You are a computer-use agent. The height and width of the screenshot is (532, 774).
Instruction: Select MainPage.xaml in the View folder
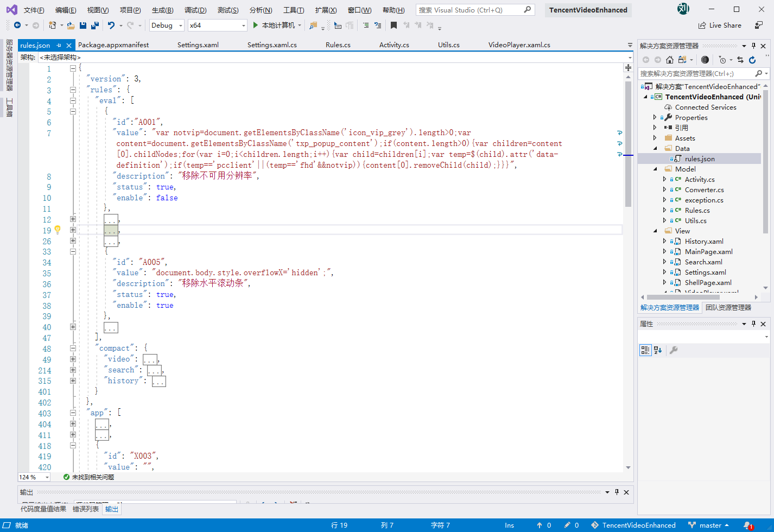tap(708, 251)
